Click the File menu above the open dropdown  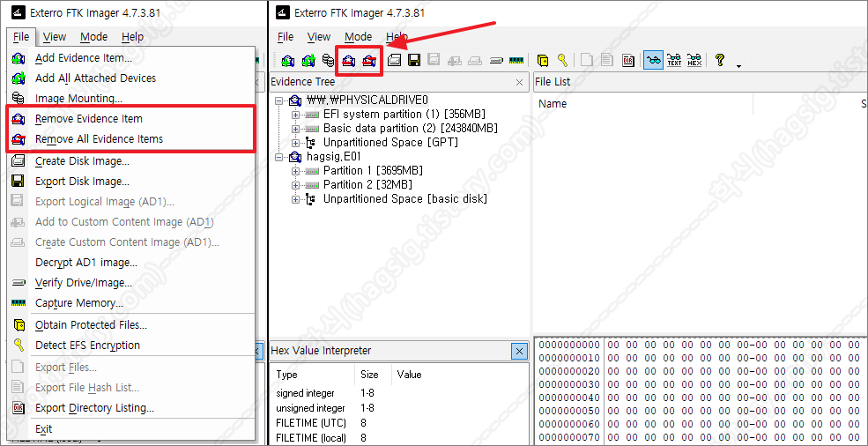[x=21, y=37]
